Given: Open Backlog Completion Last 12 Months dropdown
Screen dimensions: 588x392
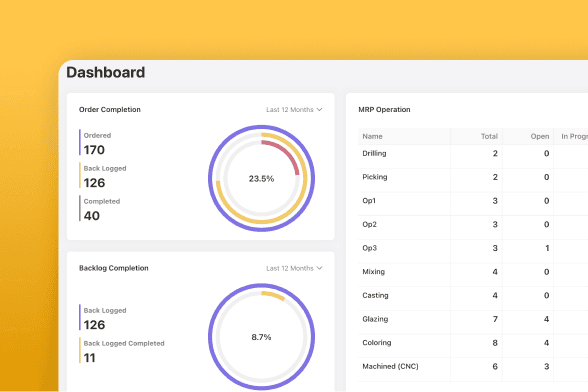Looking at the screenshot, I should tap(294, 268).
